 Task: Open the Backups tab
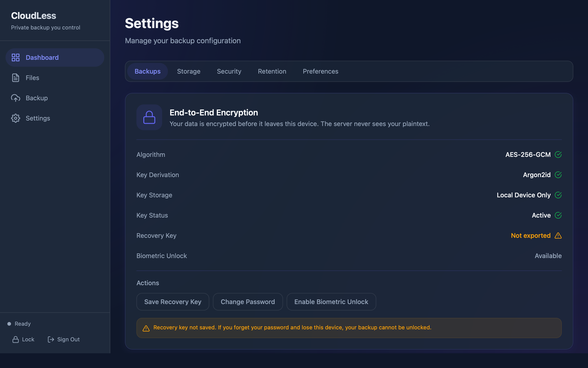coord(147,71)
